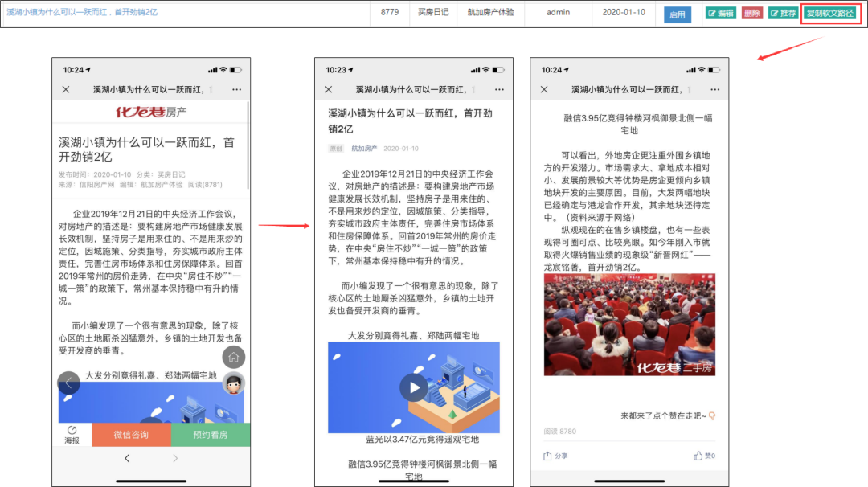Tap the X close icon on the second preview
The width and height of the screenshot is (868, 487).
click(x=328, y=89)
